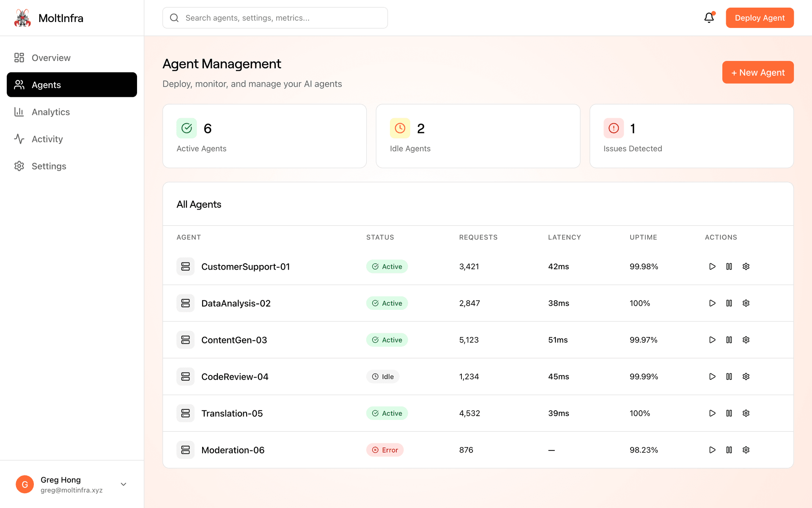812x508 pixels.
Task: Click the Moderation-06 agent name
Action: 233,450
